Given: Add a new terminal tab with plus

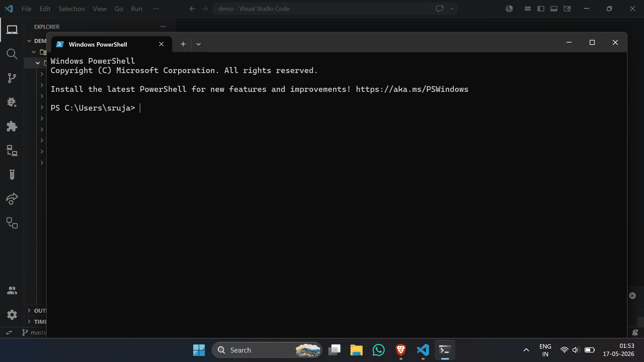Looking at the screenshot, I should [x=183, y=44].
